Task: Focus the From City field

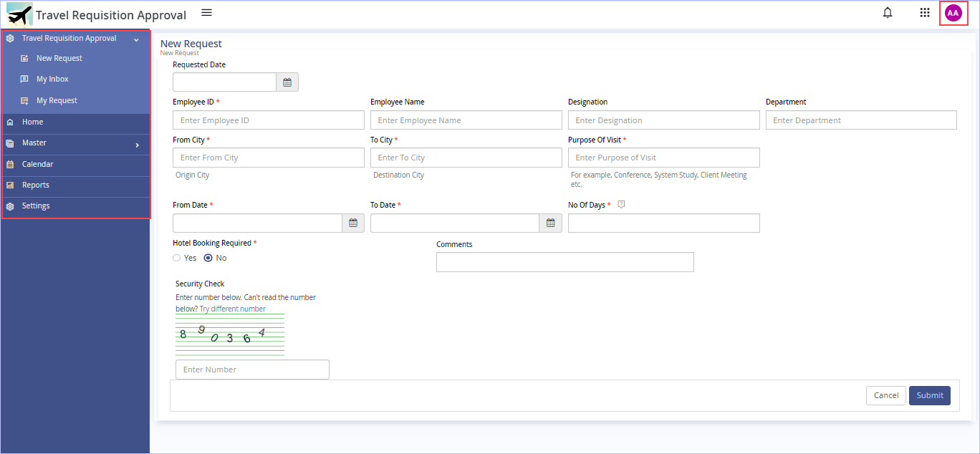Action: pyautogui.click(x=269, y=158)
